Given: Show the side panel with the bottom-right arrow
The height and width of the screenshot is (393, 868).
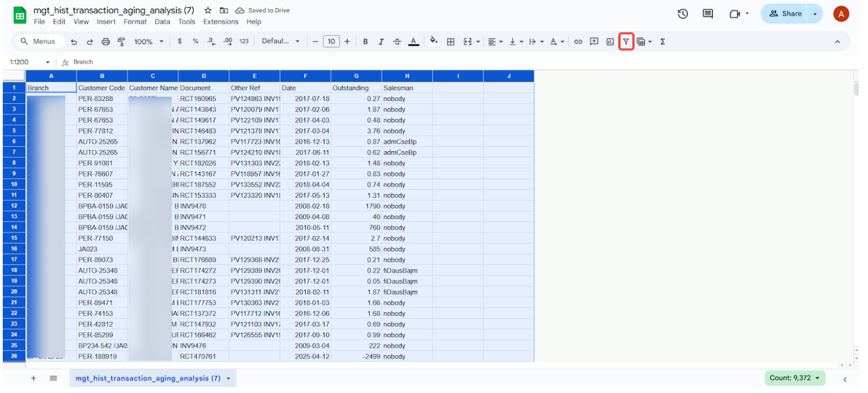Looking at the screenshot, I should tap(845, 379).
